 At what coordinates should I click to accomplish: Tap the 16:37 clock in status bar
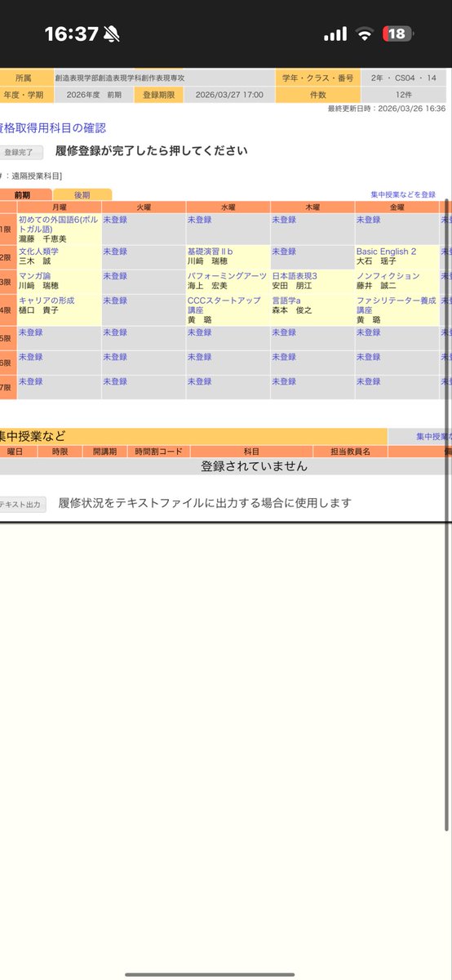[x=71, y=34]
